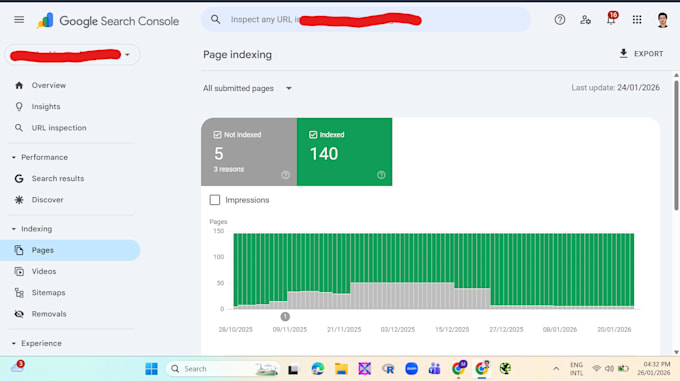Show help for the Not indexed card

pos(285,175)
